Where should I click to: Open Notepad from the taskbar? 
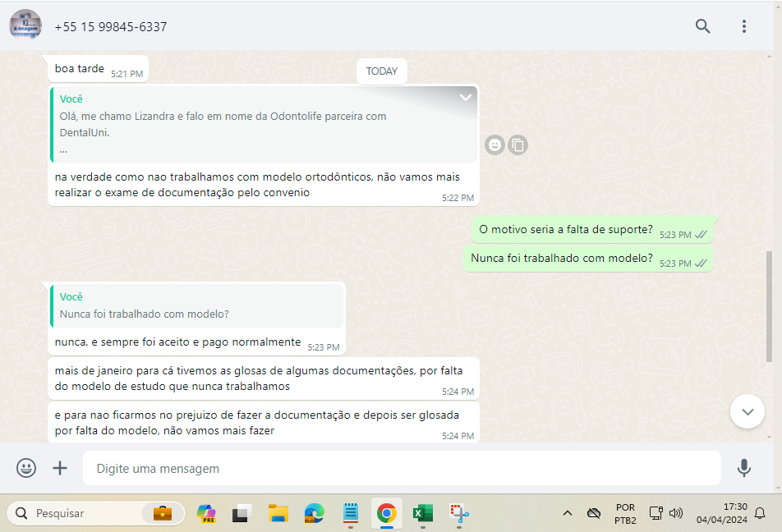351,513
